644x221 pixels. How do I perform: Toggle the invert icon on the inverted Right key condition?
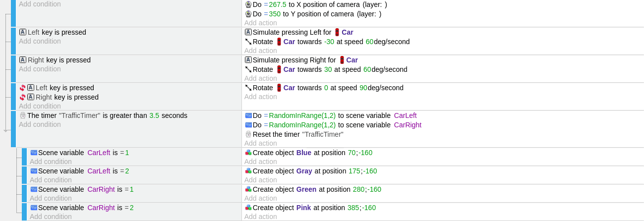pyautogui.click(x=22, y=97)
